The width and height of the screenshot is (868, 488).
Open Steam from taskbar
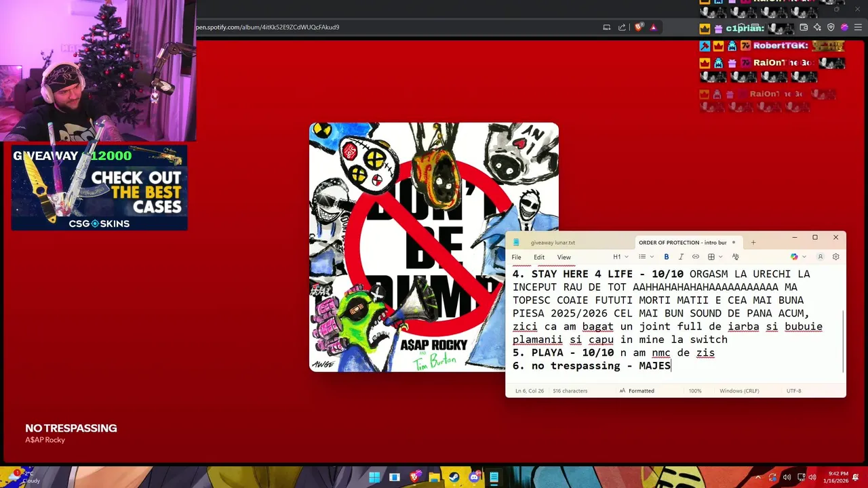point(454,477)
